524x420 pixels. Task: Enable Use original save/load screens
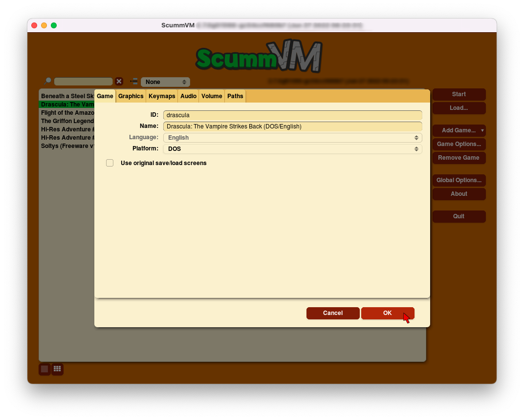(110, 163)
